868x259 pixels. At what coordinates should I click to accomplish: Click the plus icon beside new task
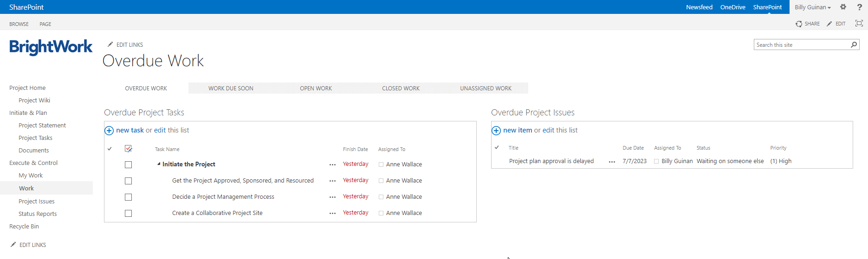109,131
